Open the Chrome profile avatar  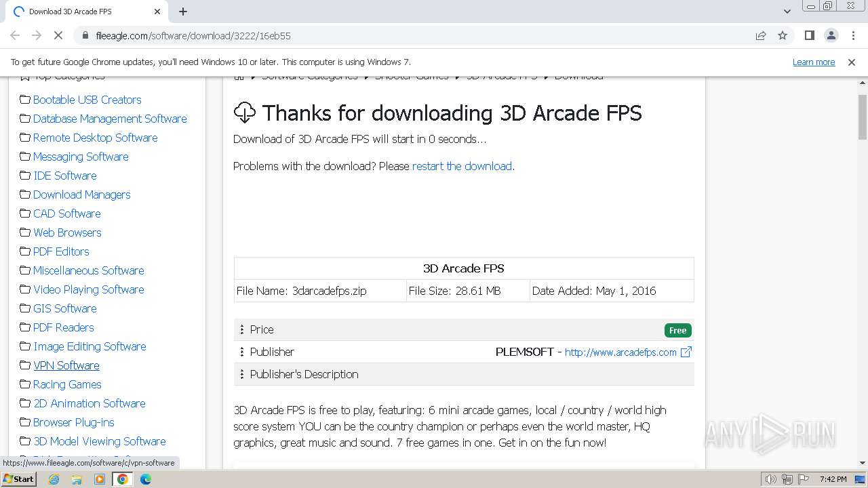tap(831, 35)
